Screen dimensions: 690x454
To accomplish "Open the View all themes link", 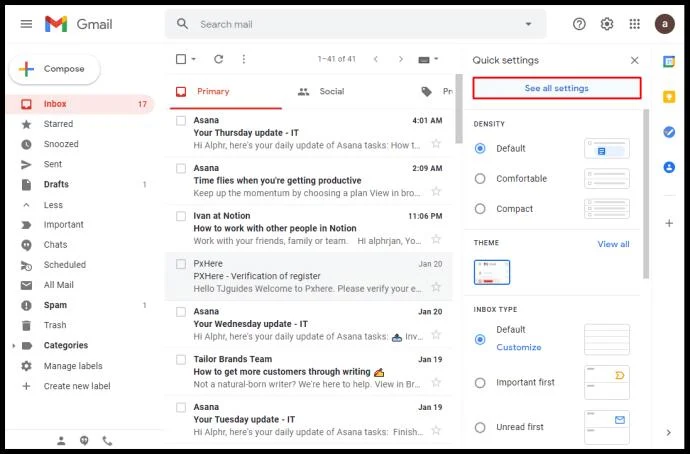I will click(613, 244).
